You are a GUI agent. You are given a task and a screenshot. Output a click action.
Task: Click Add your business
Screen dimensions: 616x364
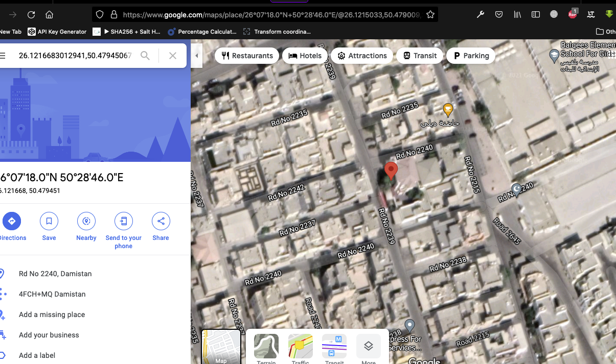[x=49, y=335]
